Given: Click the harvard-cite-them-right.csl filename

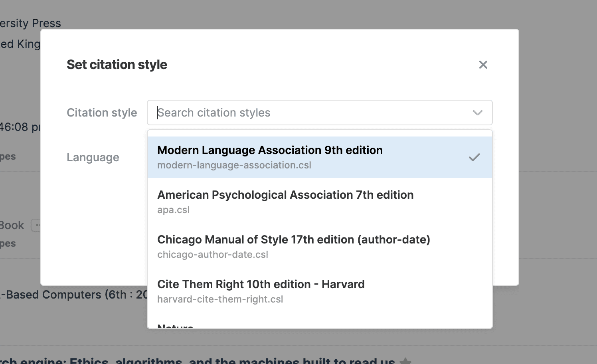Looking at the screenshot, I should [x=220, y=299].
